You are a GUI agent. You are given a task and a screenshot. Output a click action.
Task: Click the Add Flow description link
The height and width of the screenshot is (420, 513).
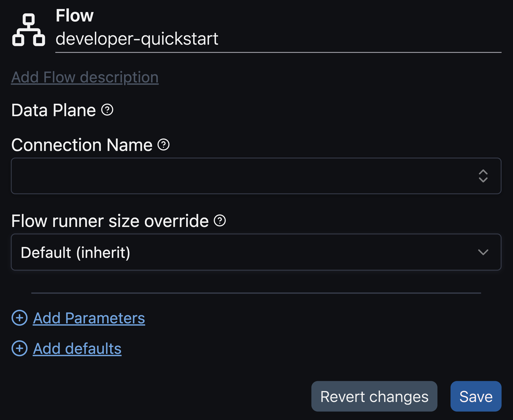85,77
